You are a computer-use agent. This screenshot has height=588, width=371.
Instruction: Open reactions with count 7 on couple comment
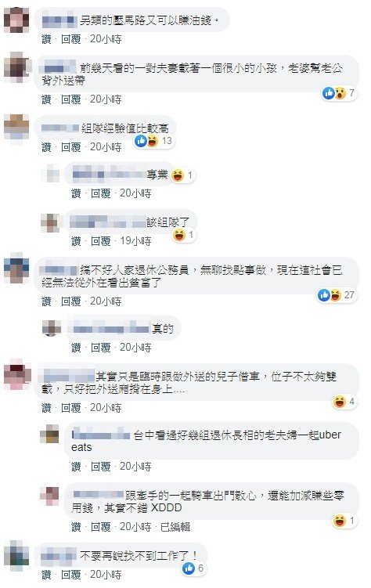(339, 93)
